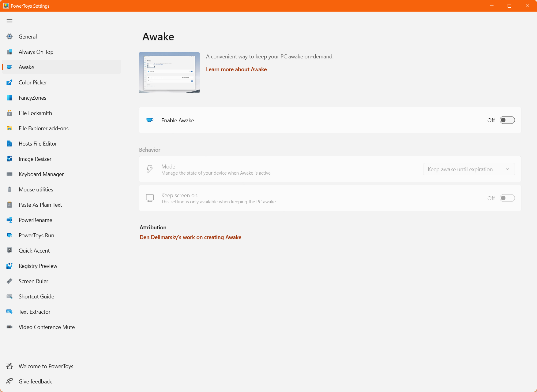Click the FancyZones icon in sidebar
The image size is (537, 392).
9,98
